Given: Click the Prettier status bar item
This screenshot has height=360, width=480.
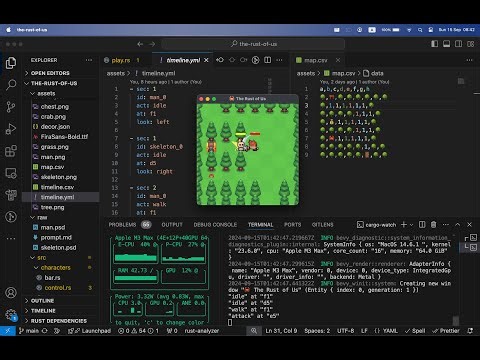Looking at the screenshot, I should click(446, 331).
